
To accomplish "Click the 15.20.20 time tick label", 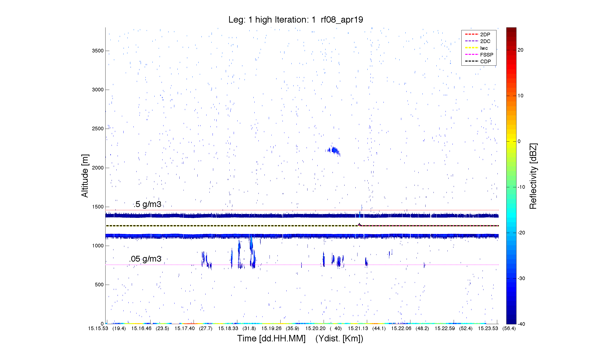I will pyautogui.click(x=315, y=328).
